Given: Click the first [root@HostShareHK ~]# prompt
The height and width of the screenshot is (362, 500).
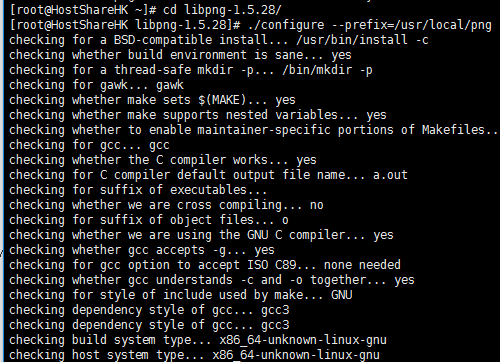Looking at the screenshot, I should [x=83, y=10].
